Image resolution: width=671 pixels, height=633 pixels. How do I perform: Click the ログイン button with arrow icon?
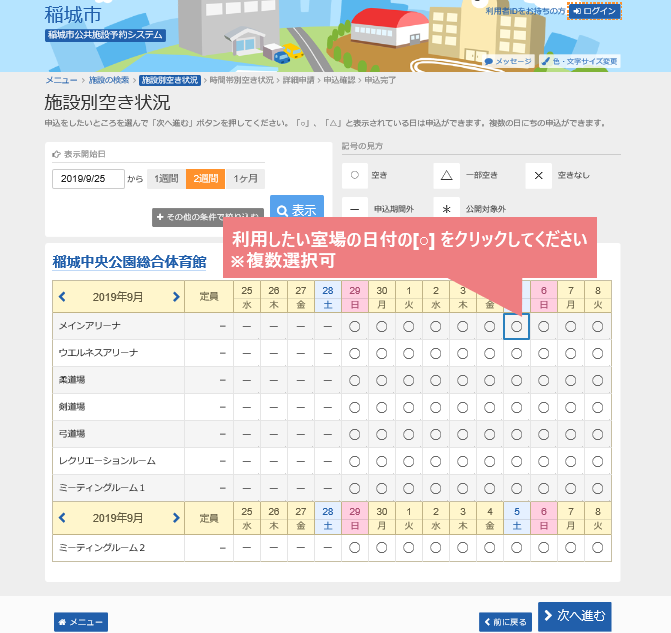(594, 11)
